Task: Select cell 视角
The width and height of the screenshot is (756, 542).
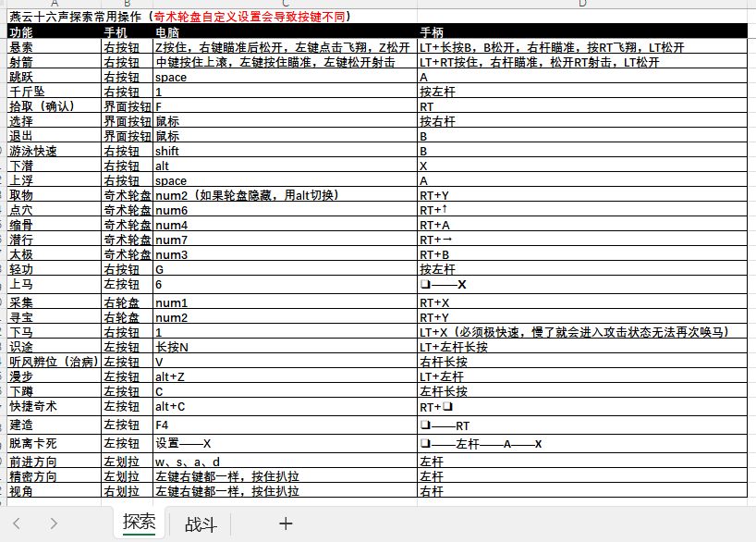Action: pos(54,490)
